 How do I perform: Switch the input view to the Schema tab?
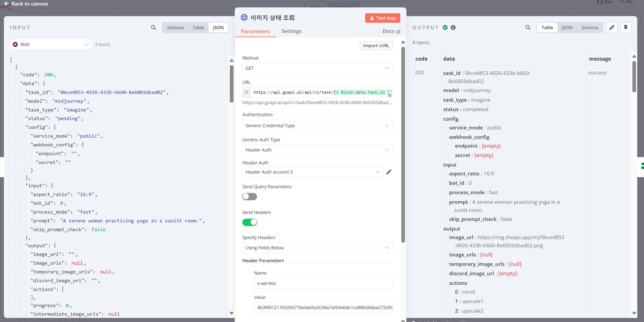[x=175, y=27]
